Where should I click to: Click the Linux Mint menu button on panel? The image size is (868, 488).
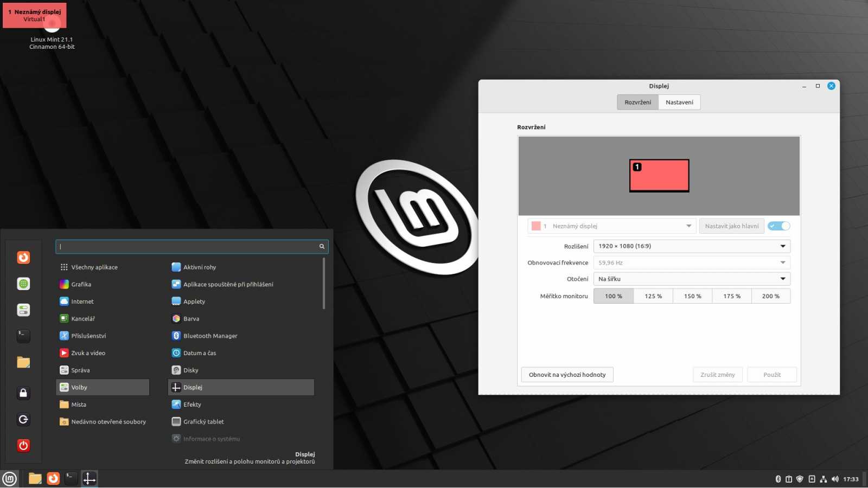click(x=10, y=479)
